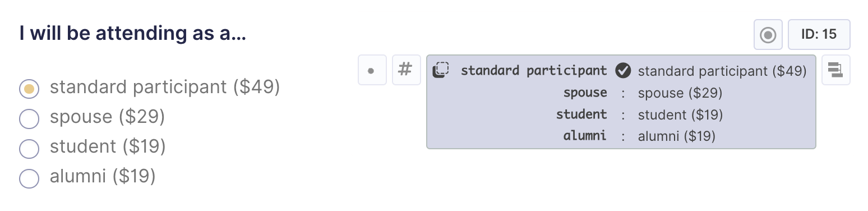This screenshot has height=211, width=868.
Task: Click 'alumni ($19)' value in options panel
Action: (x=677, y=136)
